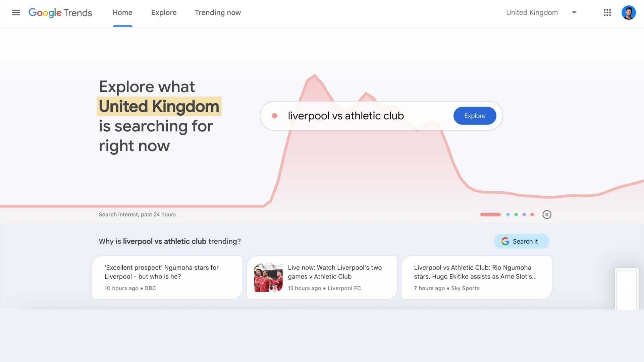Select the purple carousel dot
The image size is (644, 362).
click(524, 215)
